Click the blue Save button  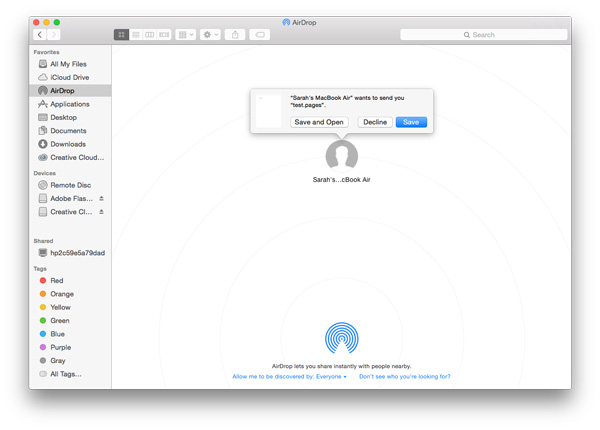pyautogui.click(x=411, y=122)
